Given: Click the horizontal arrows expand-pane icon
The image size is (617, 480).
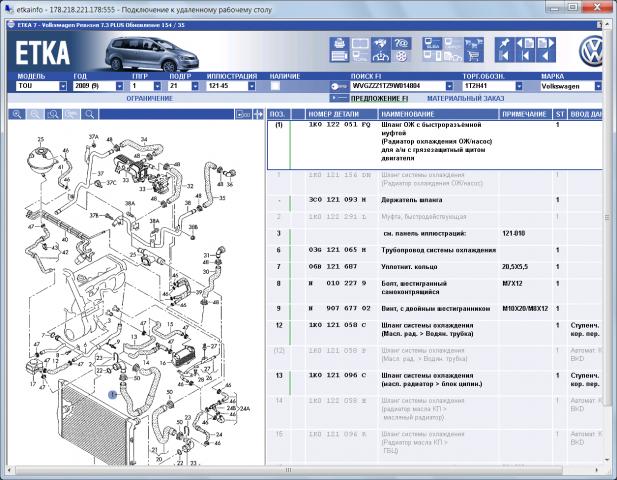Looking at the screenshot, I should [x=258, y=114].
